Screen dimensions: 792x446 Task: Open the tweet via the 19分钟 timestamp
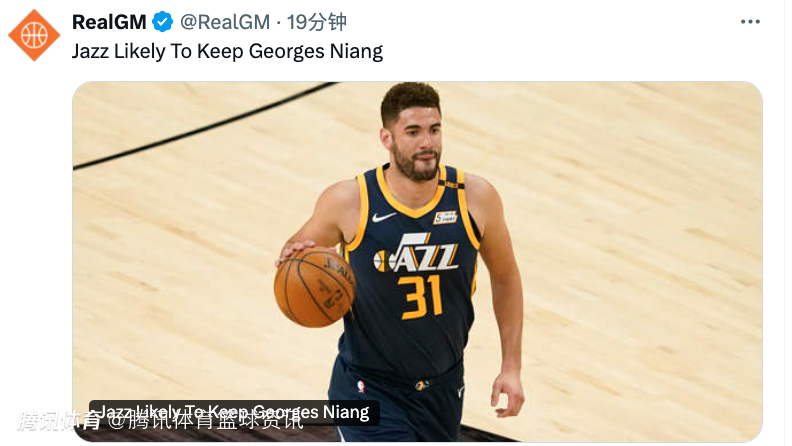click(x=317, y=22)
